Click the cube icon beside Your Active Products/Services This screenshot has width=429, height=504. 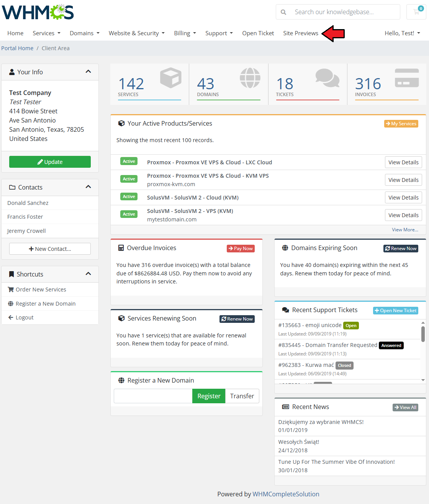click(x=121, y=123)
